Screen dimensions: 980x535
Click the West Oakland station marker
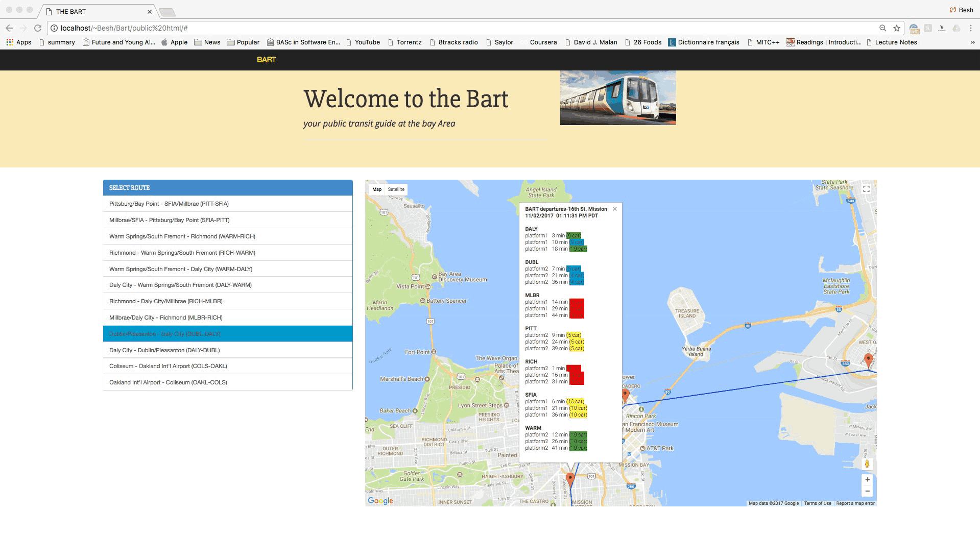tap(868, 360)
